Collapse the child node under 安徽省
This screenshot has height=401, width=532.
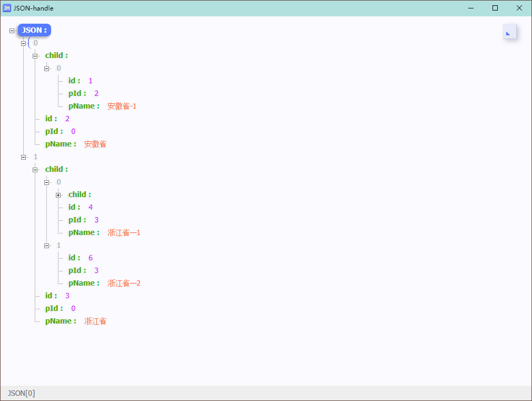click(x=35, y=56)
